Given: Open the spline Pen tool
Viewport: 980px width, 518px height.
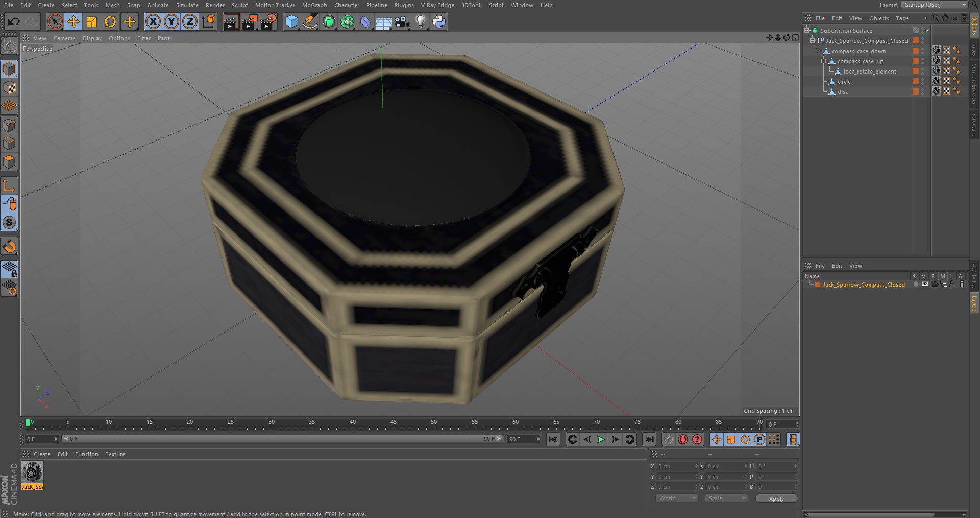Looking at the screenshot, I should coord(310,21).
